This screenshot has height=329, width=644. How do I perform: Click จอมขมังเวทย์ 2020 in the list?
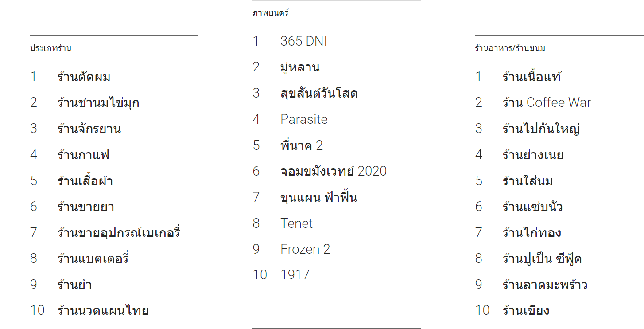coord(333,171)
